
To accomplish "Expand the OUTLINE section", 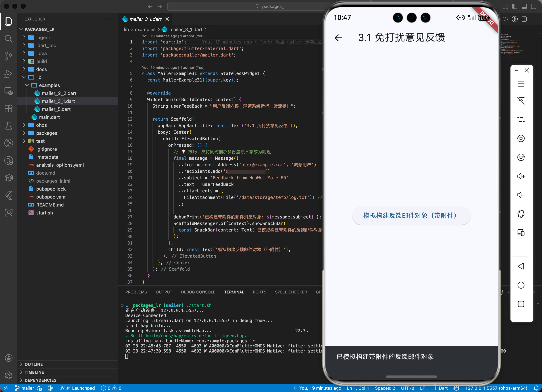I will 34,364.
